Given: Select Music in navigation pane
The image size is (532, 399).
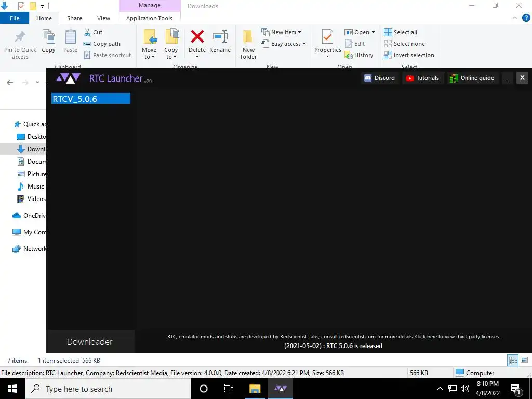Looking at the screenshot, I should click(31, 187).
